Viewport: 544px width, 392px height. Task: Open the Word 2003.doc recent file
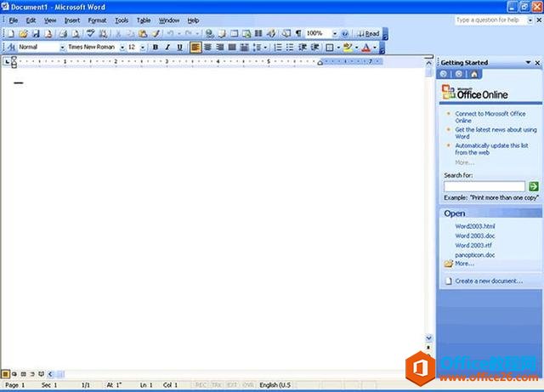pyautogui.click(x=475, y=236)
